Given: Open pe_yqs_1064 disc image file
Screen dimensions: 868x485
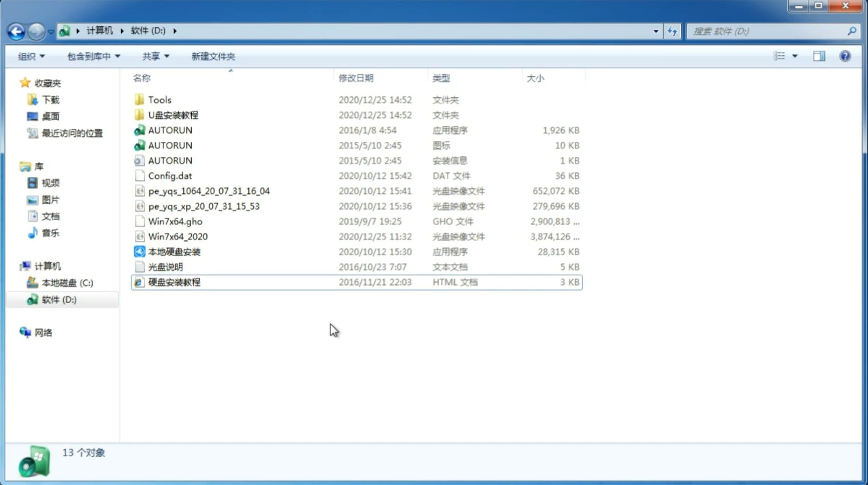Looking at the screenshot, I should (209, 191).
